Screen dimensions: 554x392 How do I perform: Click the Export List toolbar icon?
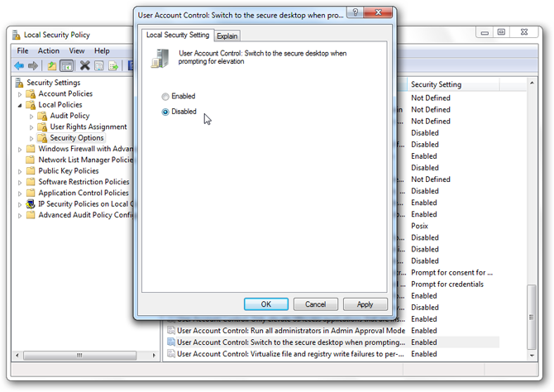coord(113,65)
